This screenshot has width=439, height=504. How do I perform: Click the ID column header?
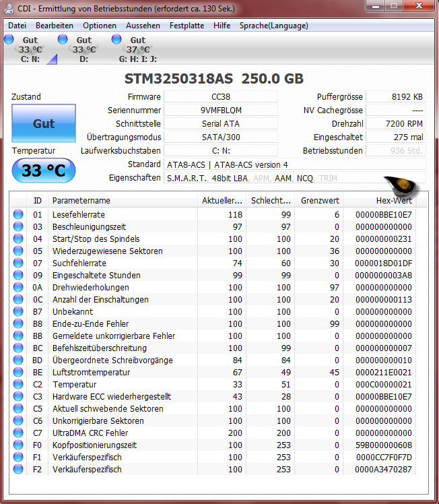coord(37,201)
